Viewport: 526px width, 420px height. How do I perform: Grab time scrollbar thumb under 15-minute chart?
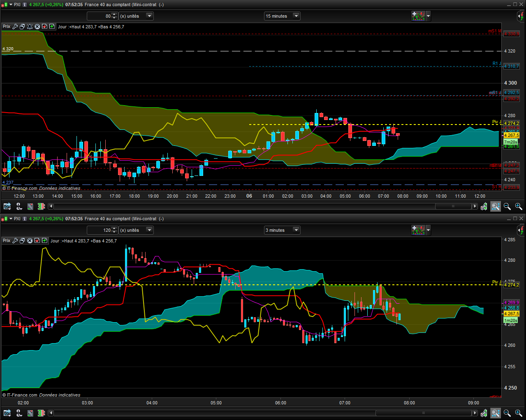click(x=453, y=206)
